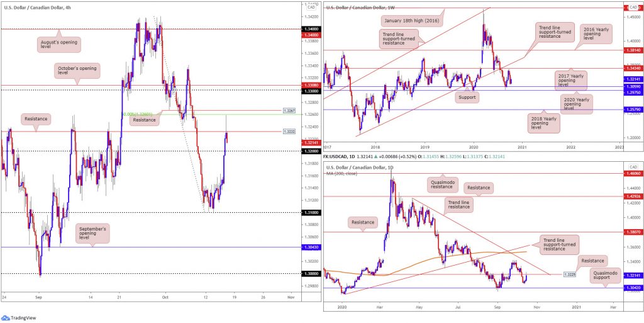The image size is (644, 323).
Task: Select weekly Trend line callout below January 18th label
Action: pos(397,40)
